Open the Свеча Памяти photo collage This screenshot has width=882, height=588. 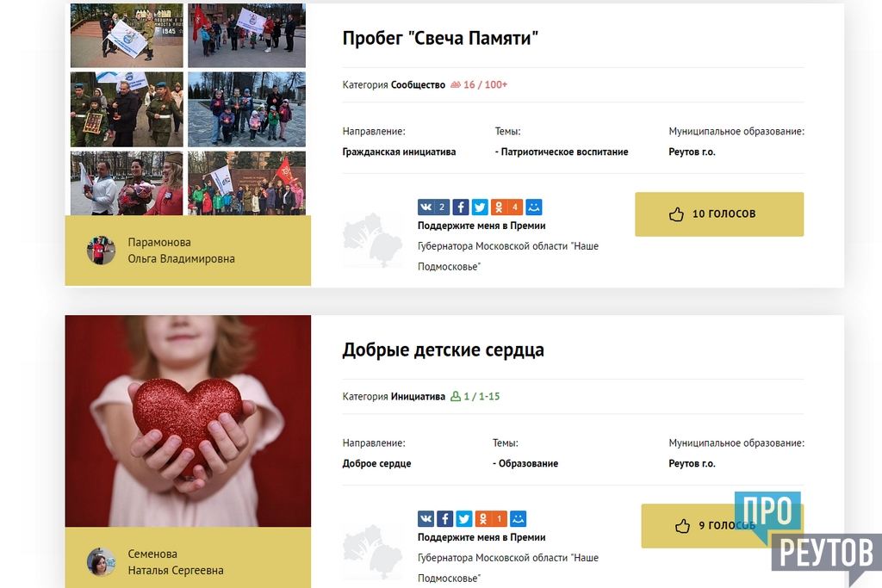point(188,109)
